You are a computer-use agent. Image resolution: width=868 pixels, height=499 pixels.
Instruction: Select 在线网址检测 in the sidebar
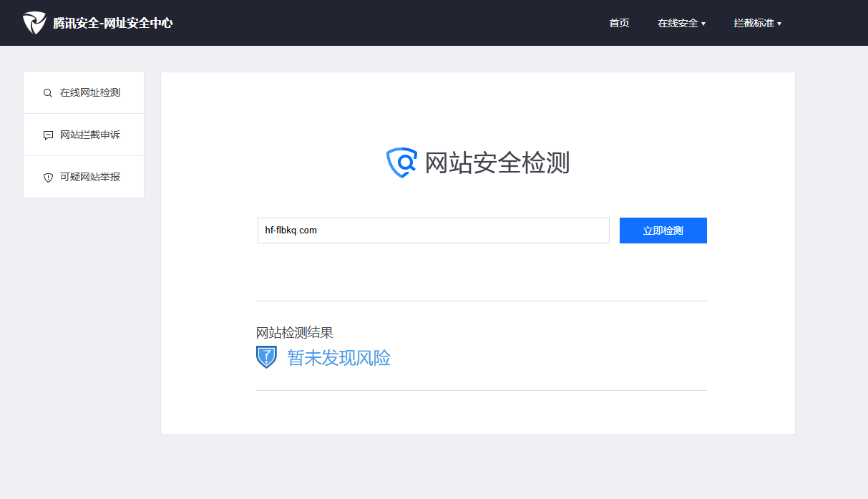(x=84, y=92)
